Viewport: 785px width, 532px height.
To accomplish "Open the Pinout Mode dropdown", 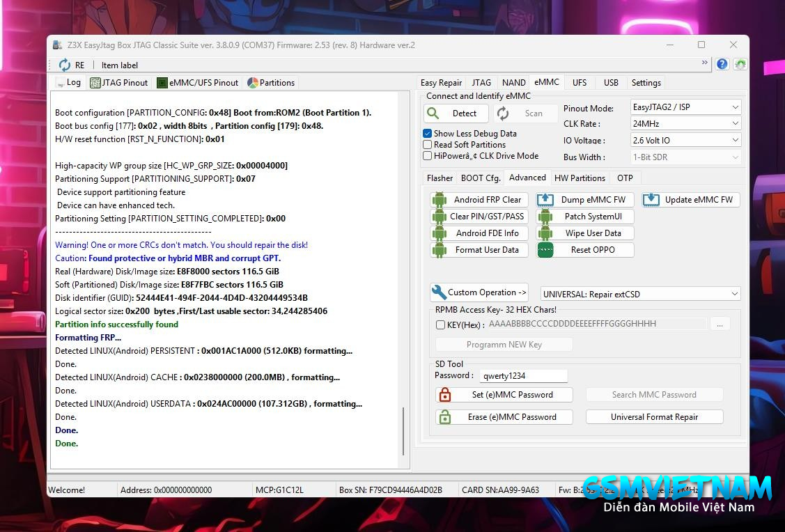I will point(685,107).
